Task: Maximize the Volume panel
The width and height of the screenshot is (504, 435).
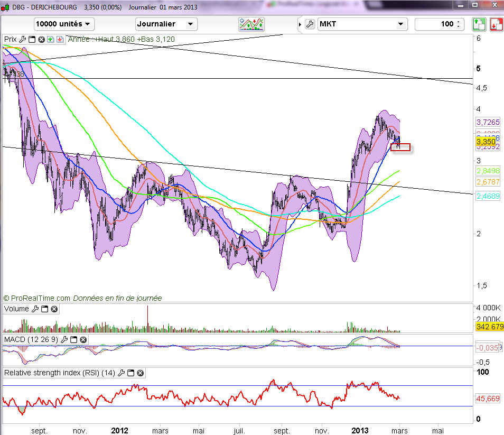Action: pos(45,309)
